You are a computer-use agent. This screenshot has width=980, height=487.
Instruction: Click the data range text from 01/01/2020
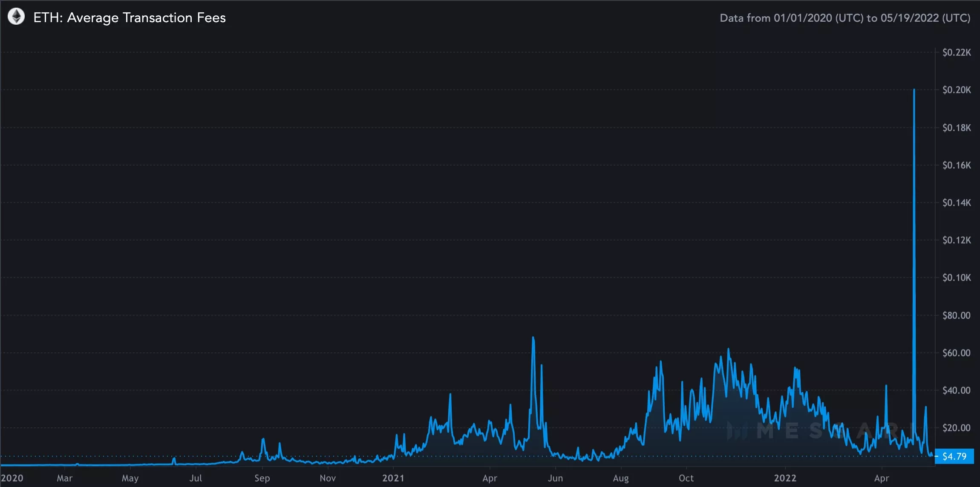tap(845, 18)
